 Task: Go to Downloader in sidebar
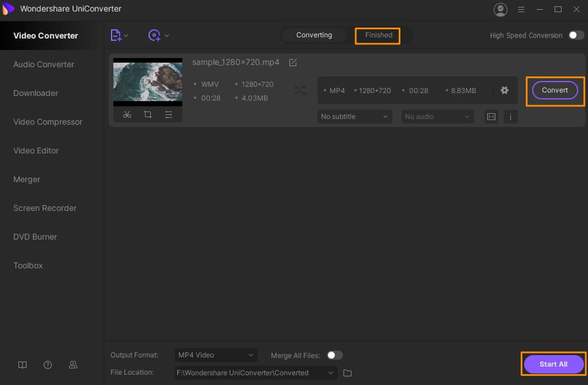click(36, 93)
